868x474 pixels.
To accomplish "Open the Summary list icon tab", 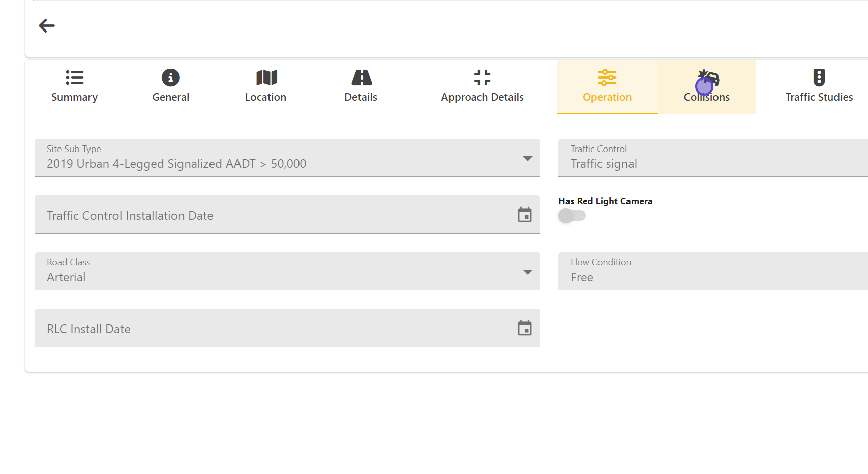I will point(74,78).
